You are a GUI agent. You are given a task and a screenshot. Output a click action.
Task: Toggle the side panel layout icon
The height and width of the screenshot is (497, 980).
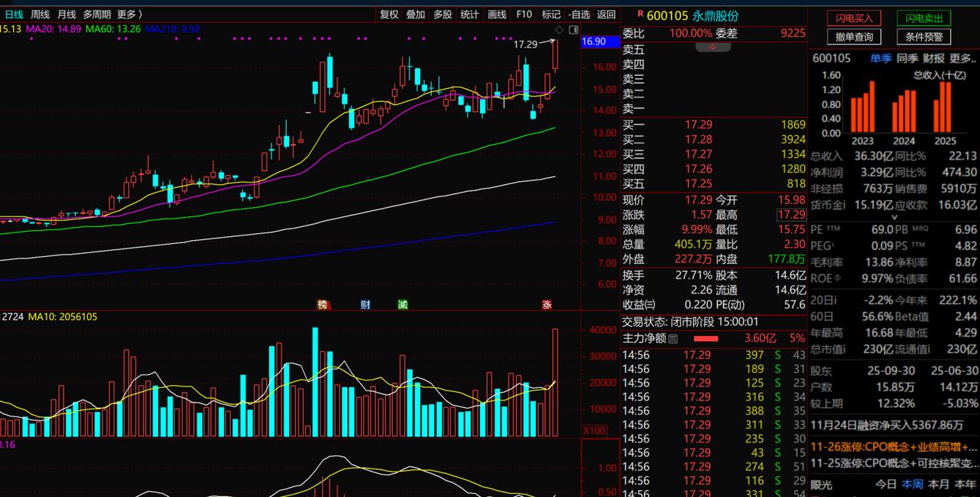click(573, 30)
